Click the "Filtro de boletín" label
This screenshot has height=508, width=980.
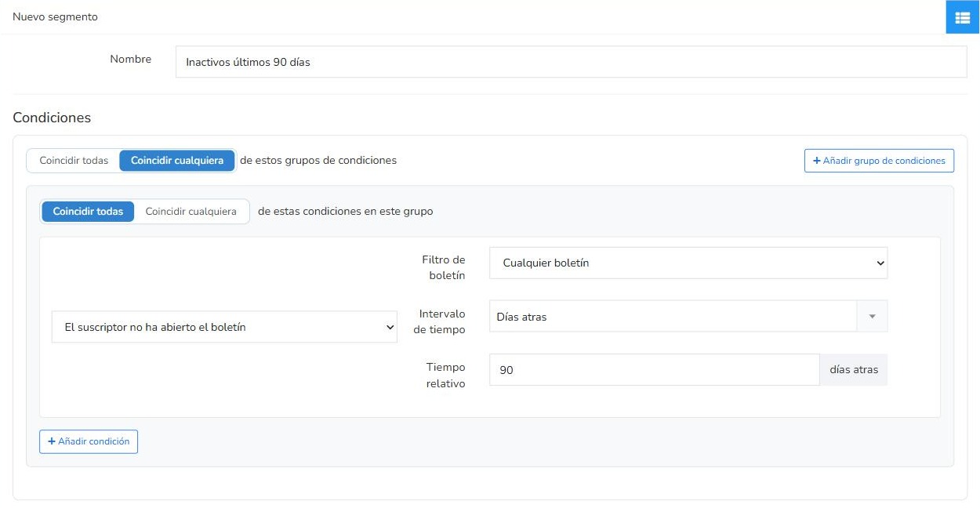[x=443, y=267]
